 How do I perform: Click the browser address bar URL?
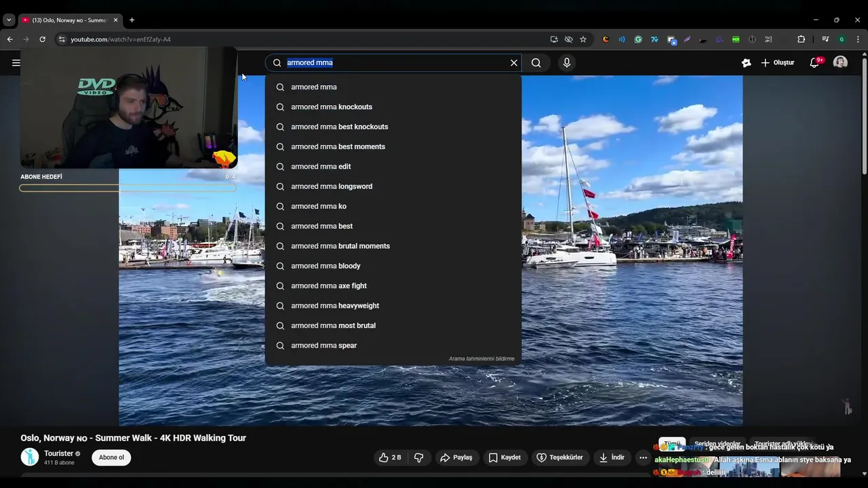tap(121, 39)
